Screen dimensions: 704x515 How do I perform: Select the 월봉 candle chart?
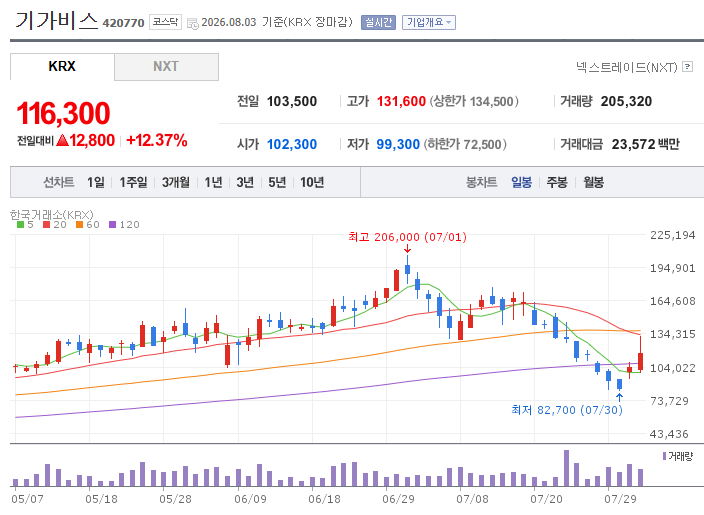[594, 182]
